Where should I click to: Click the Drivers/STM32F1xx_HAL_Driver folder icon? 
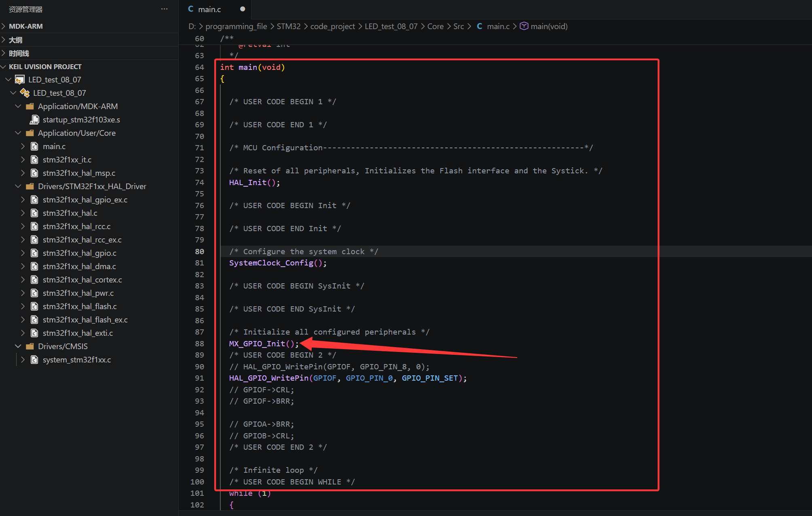coord(30,186)
